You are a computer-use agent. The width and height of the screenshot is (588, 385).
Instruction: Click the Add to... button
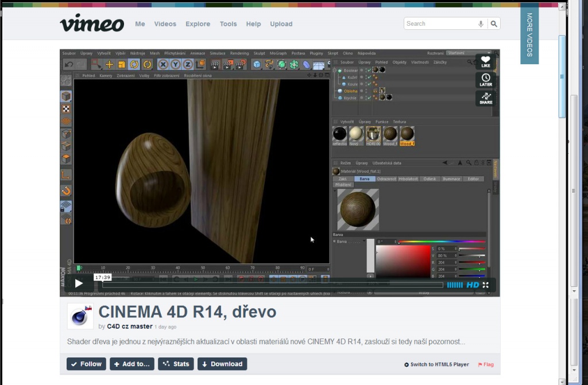pyautogui.click(x=131, y=364)
